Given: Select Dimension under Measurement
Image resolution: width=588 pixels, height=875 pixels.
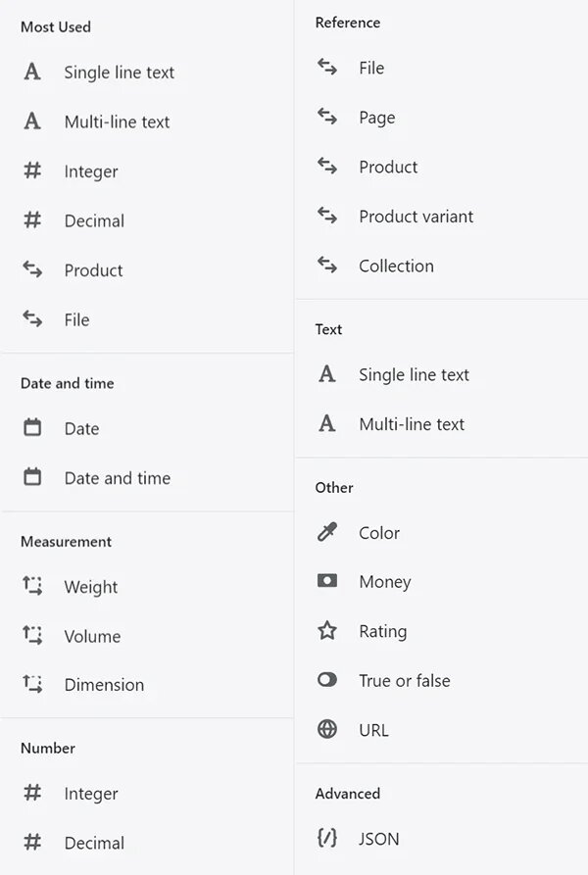Looking at the screenshot, I should (104, 685).
